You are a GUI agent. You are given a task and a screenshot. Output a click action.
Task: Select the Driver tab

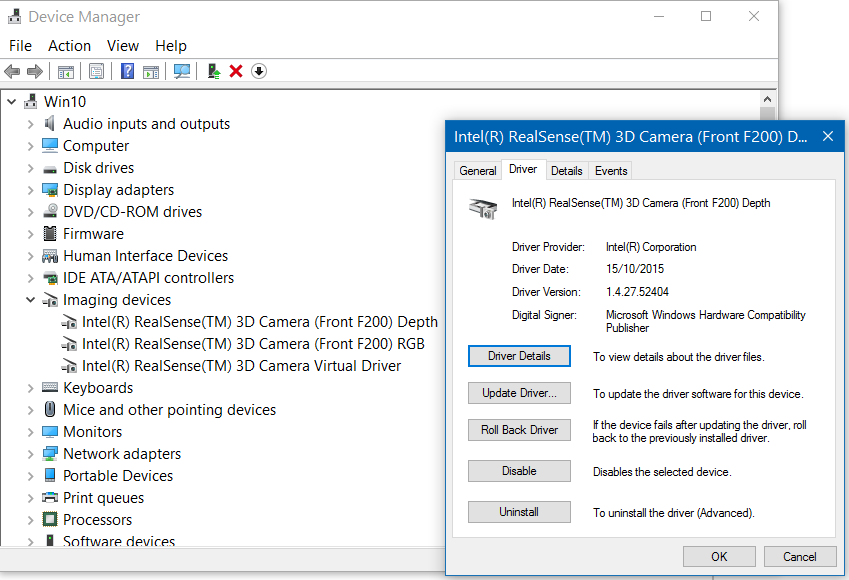click(523, 169)
